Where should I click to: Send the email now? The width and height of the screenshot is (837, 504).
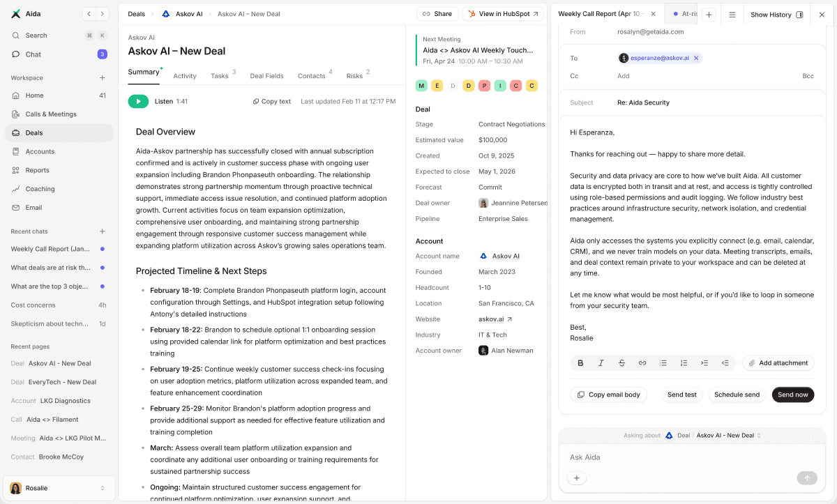793,395
